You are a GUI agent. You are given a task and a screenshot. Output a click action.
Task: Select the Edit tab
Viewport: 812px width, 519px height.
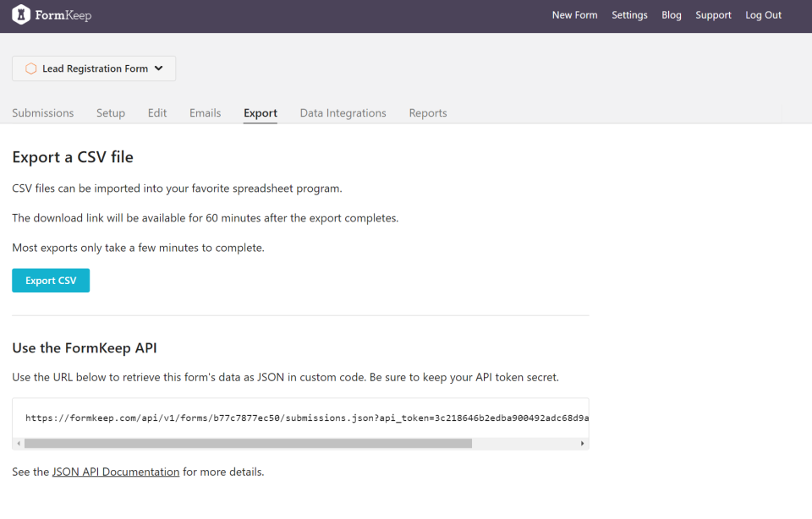(157, 113)
